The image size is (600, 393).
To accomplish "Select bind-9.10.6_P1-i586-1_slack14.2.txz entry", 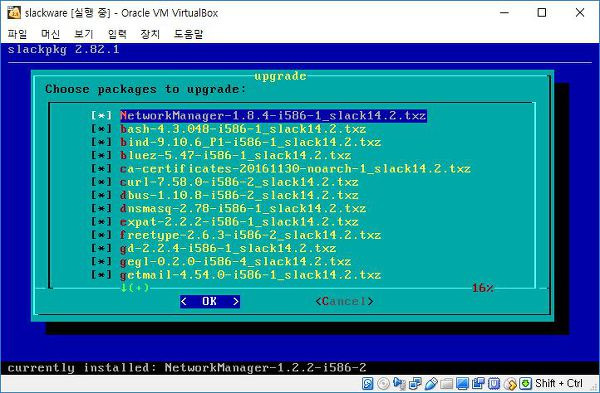I will 251,142.
